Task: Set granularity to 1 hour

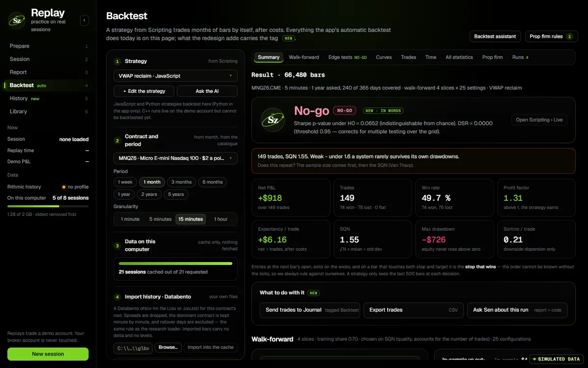Action: pos(221,219)
